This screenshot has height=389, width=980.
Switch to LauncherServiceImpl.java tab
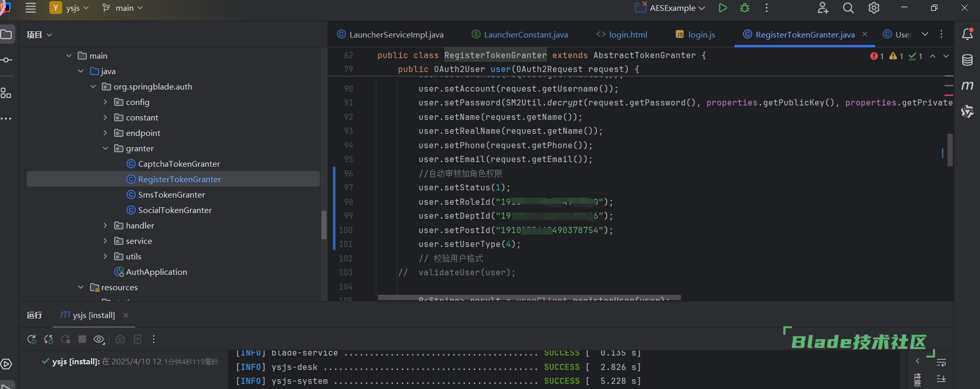(x=390, y=34)
